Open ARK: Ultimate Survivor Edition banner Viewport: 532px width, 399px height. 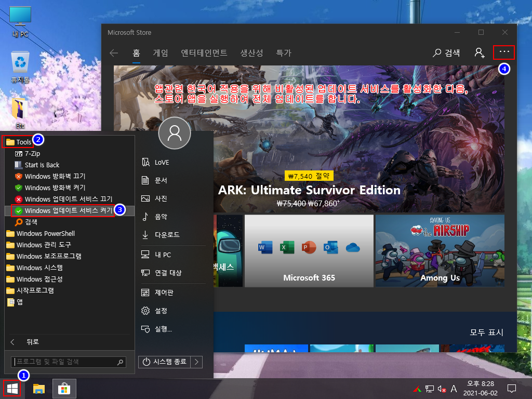pos(309,139)
